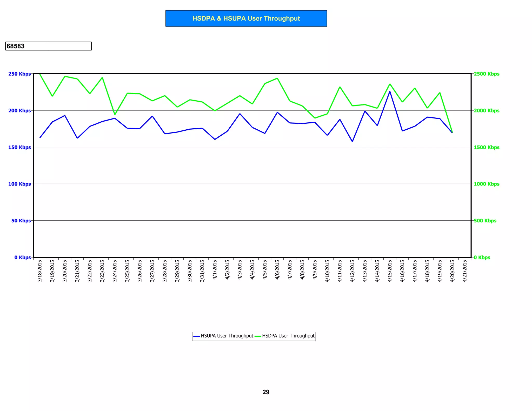
Task: Click the 3/19/2015 date label
Action: (x=52, y=271)
